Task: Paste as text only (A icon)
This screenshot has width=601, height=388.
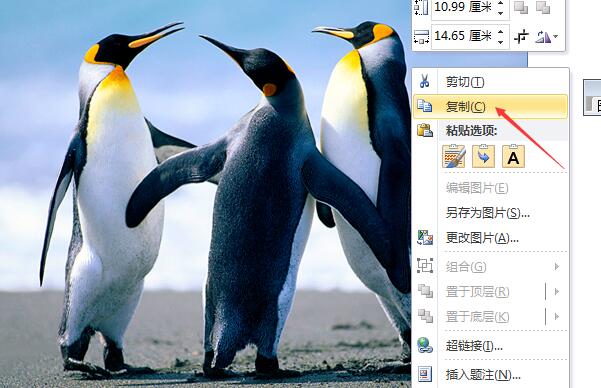Action: 513,156
